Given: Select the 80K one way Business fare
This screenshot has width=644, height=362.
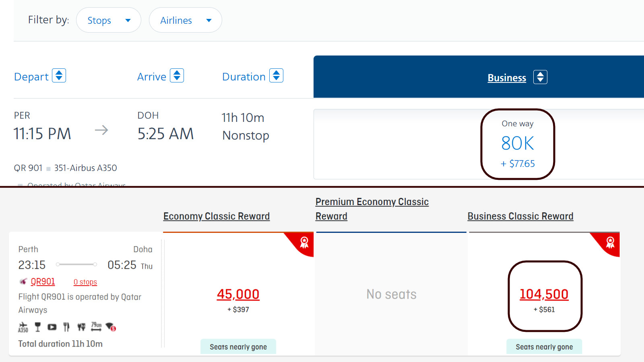Looking at the screenshot, I should [x=518, y=144].
